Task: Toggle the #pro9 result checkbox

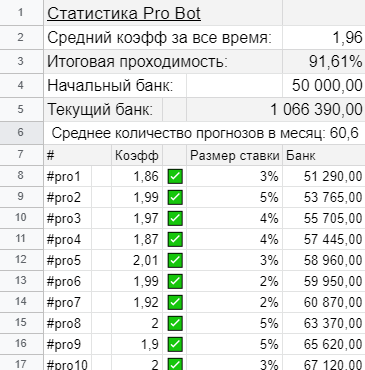Action: click(175, 344)
